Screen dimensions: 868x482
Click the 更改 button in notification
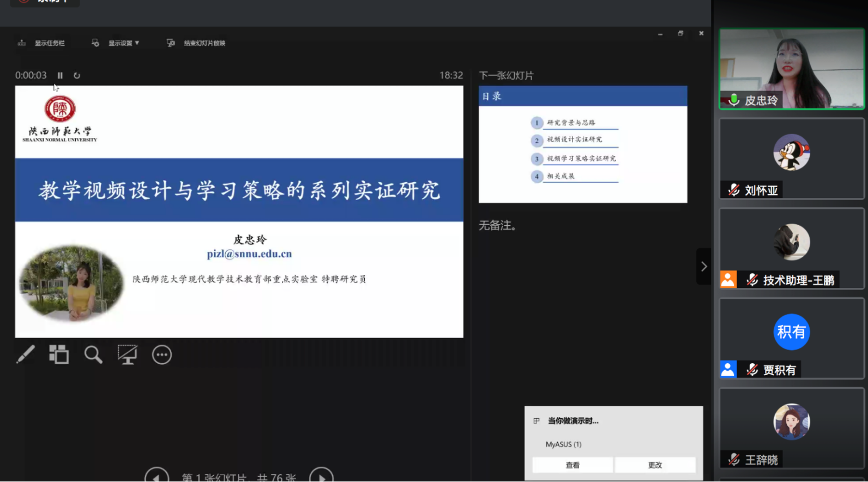[655, 465]
